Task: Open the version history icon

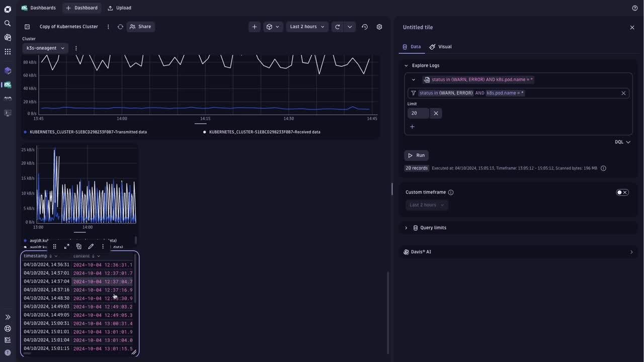Action: (365, 27)
